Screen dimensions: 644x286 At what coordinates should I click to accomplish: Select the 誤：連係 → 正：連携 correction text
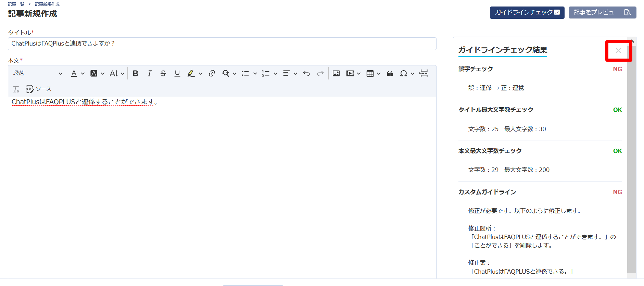(x=496, y=88)
